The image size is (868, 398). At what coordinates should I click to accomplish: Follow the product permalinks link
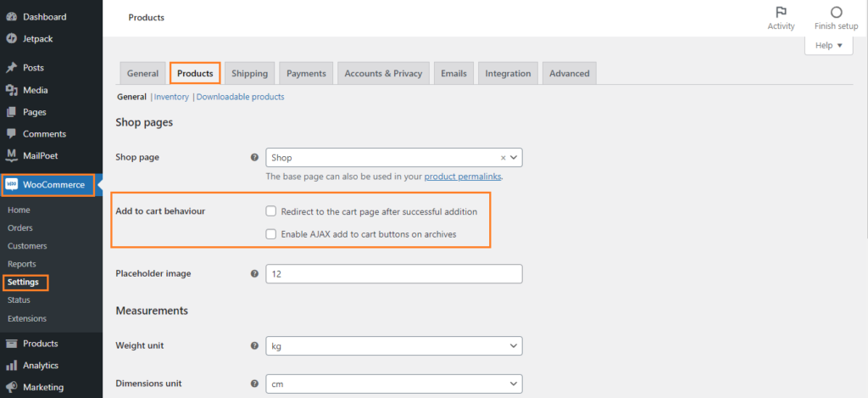click(463, 177)
